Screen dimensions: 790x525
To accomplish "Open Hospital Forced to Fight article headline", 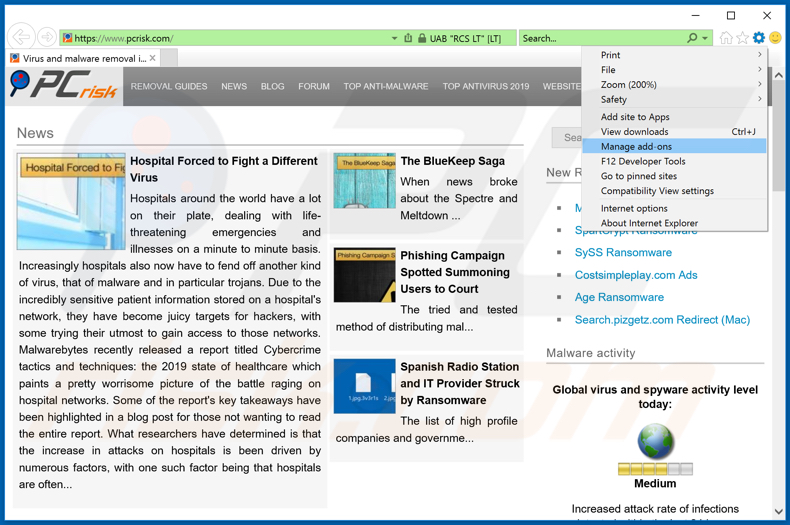I will pos(224,169).
